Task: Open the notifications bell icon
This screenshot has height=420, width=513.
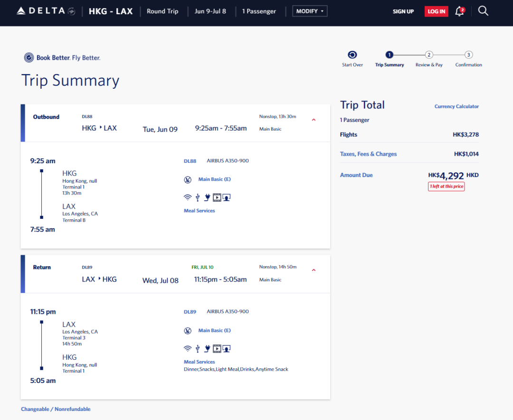Action: click(459, 11)
